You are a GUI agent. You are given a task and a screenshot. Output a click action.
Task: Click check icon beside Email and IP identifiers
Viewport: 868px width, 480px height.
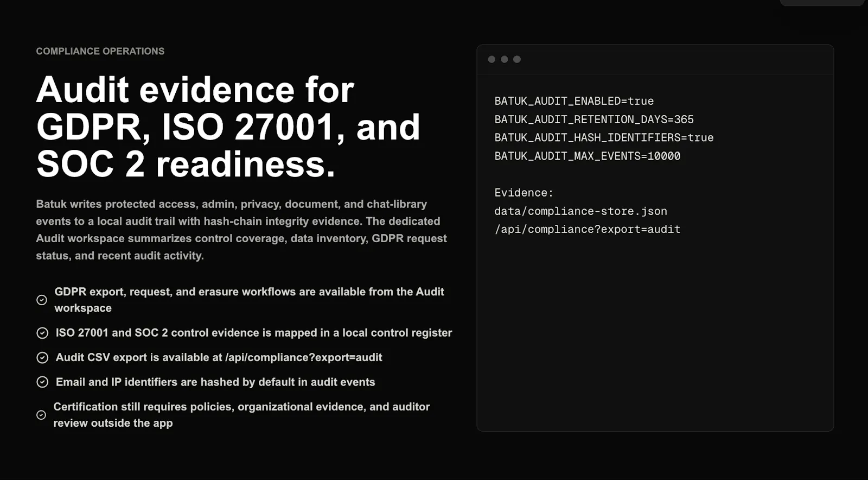(42, 382)
